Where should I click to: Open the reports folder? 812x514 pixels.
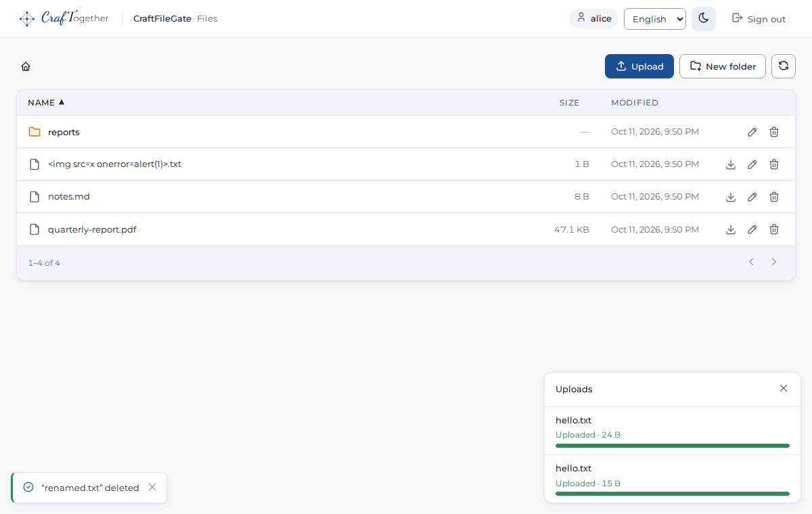point(64,132)
